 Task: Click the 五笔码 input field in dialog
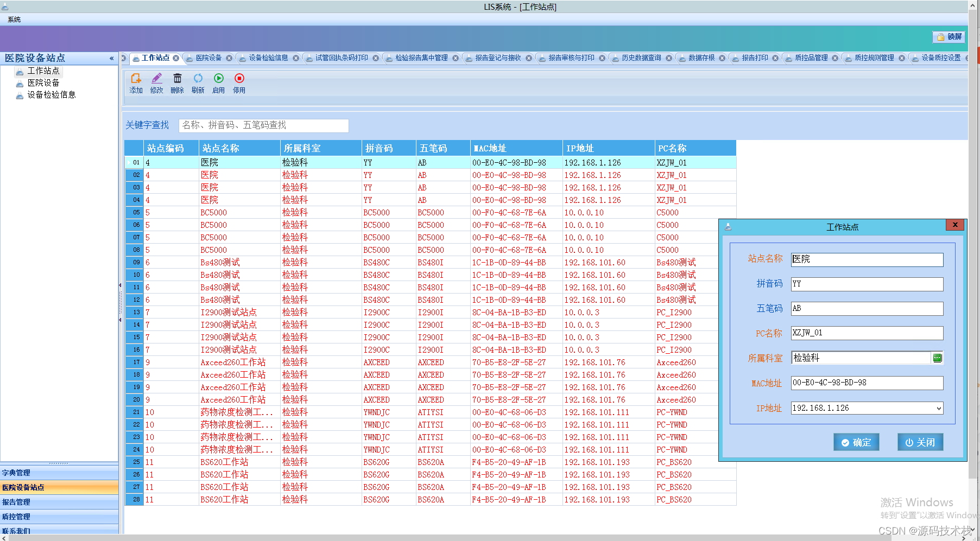click(x=867, y=308)
